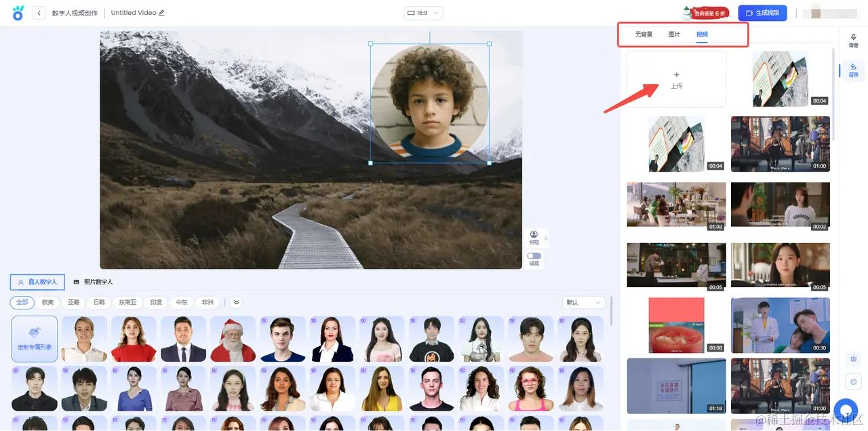
Task: Select the 照片数字人 tab
Action: pyautogui.click(x=93, y=282)
